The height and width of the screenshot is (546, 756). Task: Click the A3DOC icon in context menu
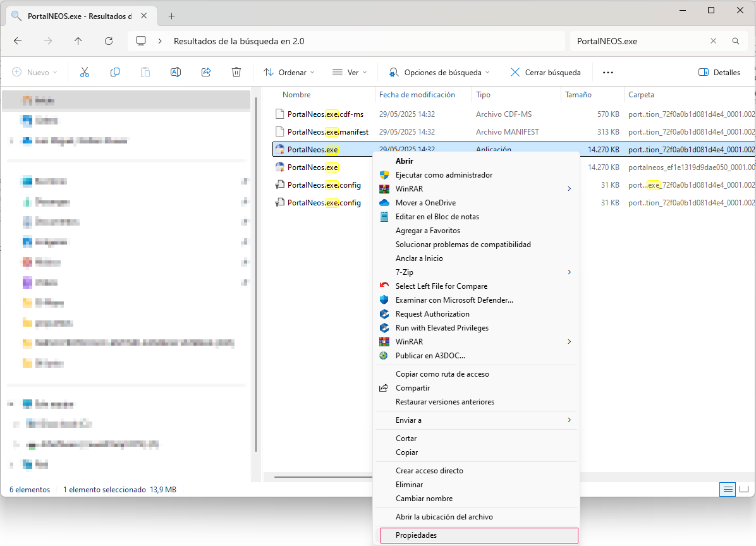coord(384,356)
